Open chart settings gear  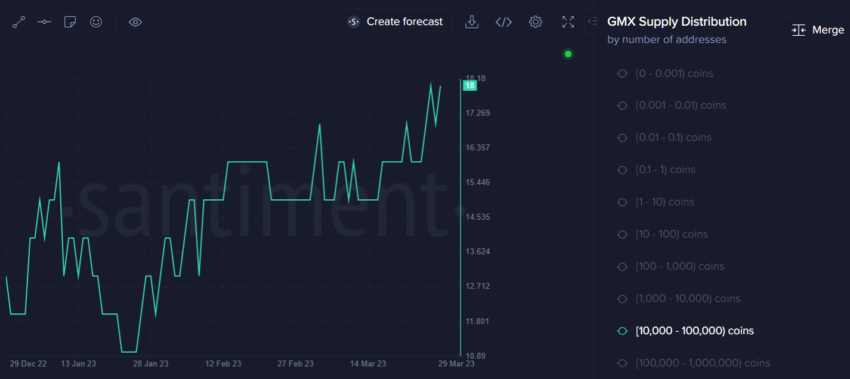536,22
